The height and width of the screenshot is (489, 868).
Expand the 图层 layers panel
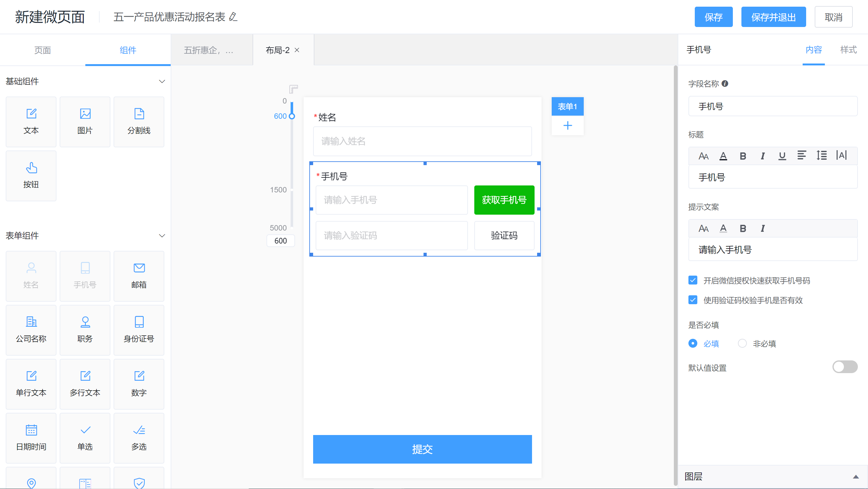pos(856,477)
